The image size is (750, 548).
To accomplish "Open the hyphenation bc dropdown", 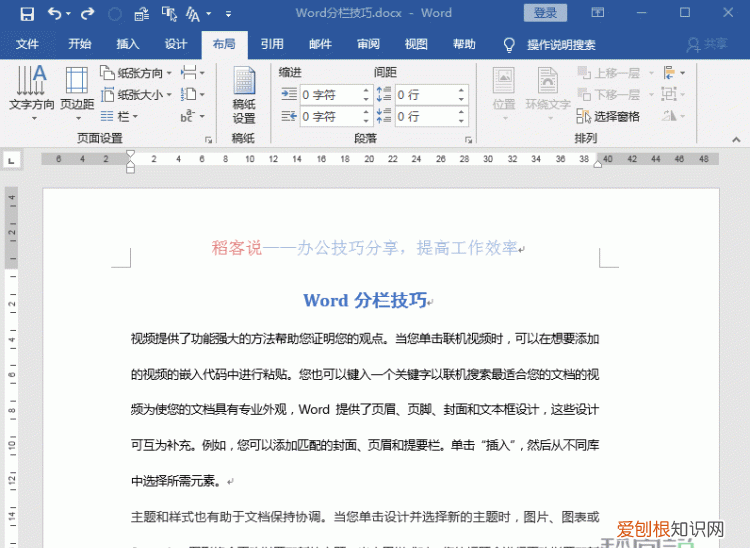I will 193,116.
